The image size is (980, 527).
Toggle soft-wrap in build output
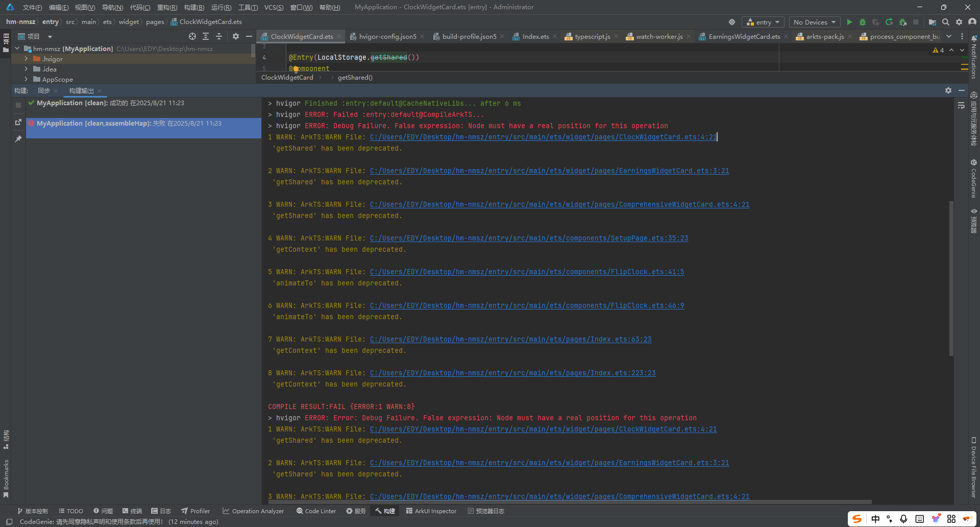[961, 105]
